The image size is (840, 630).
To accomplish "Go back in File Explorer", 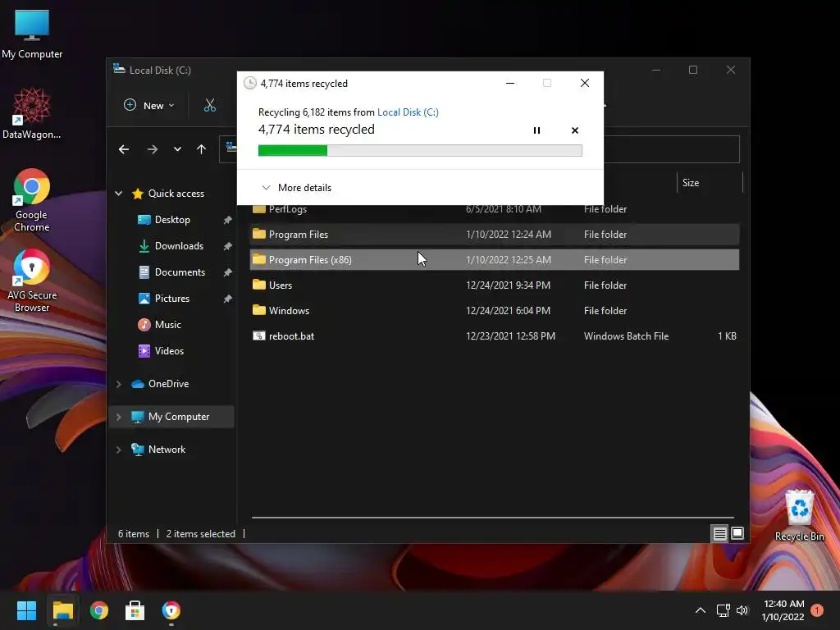I will (124, 149).
